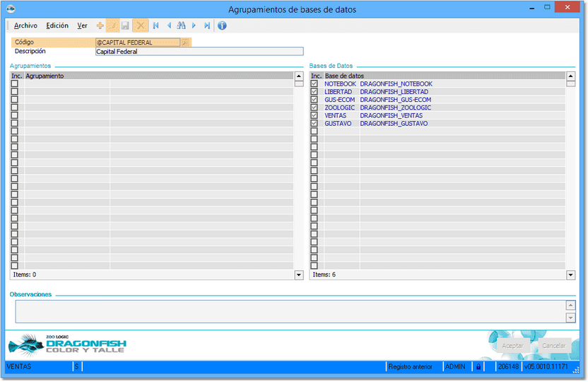
Task: Click the New record plus icon
Action: point(100,25)
